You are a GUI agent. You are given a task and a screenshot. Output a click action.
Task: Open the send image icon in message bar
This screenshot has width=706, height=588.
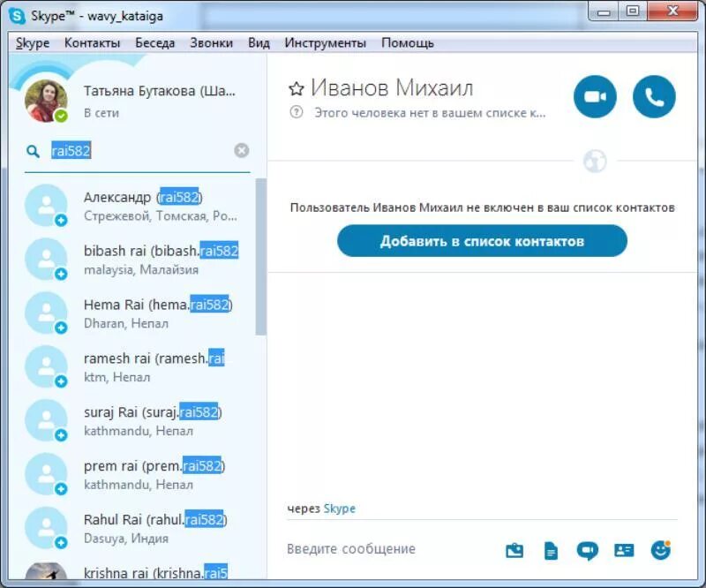pos(514,550)
